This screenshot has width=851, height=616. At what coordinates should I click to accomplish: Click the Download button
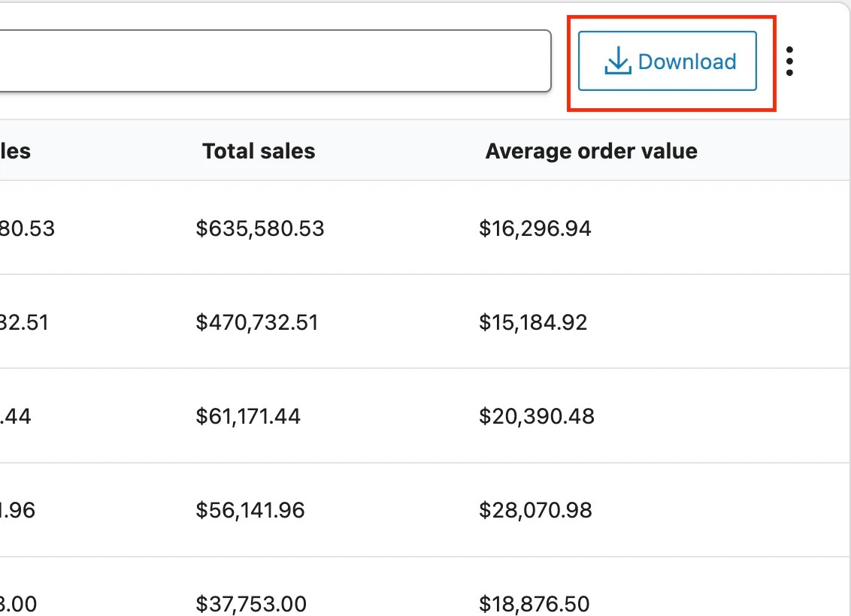pyautogui.click(x=667, y=61)
